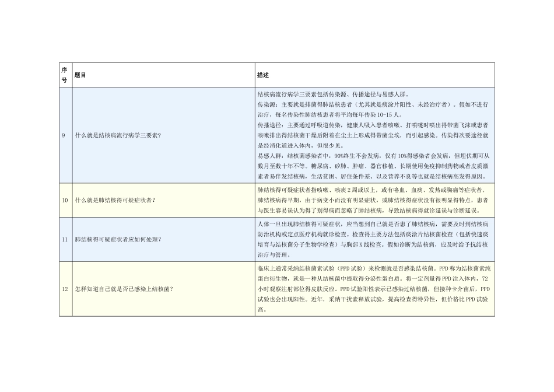This screenshot has width=554, height=392.
Task: Click line starting '临床上通常采纳结核菌素试验'
Action: point(374,269)
